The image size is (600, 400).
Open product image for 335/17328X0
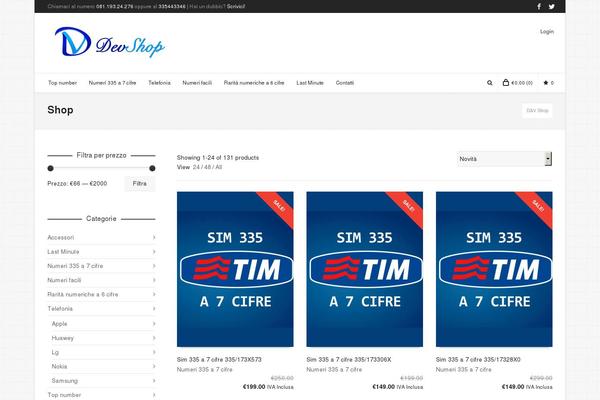494,269
